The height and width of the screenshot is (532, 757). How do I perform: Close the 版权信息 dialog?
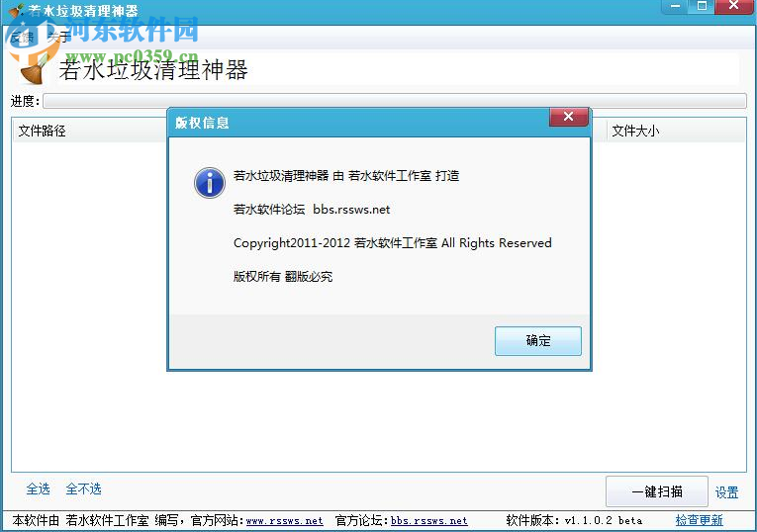click(569, 117)
